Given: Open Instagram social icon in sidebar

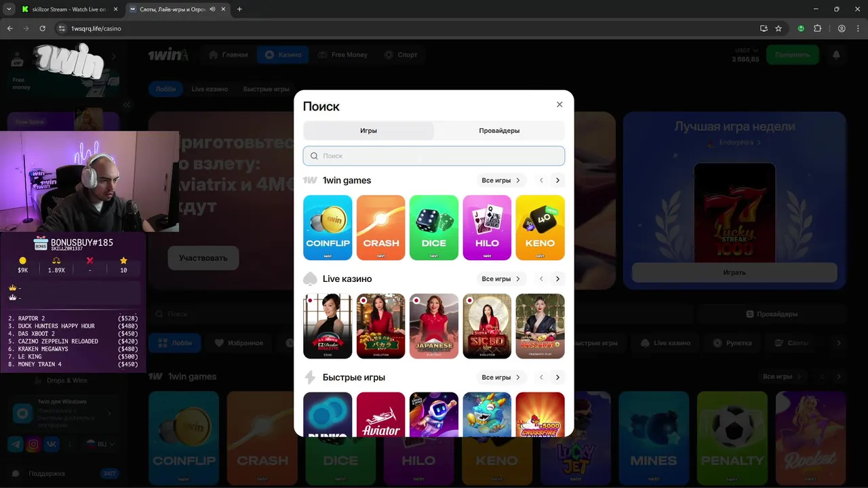Looking at the screenshot, I should pos(33,445).
